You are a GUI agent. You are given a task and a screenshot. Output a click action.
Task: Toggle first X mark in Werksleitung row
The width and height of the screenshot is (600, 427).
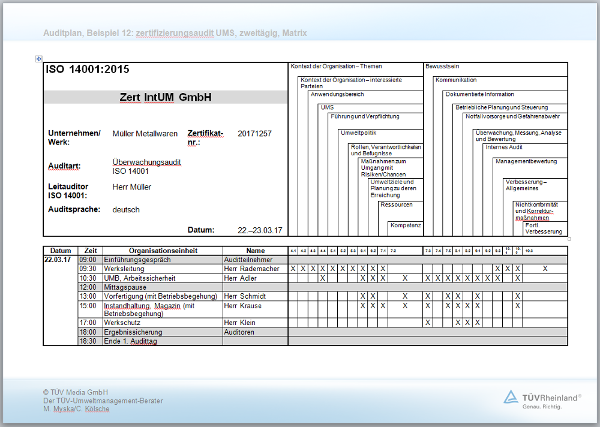[292, 268]
